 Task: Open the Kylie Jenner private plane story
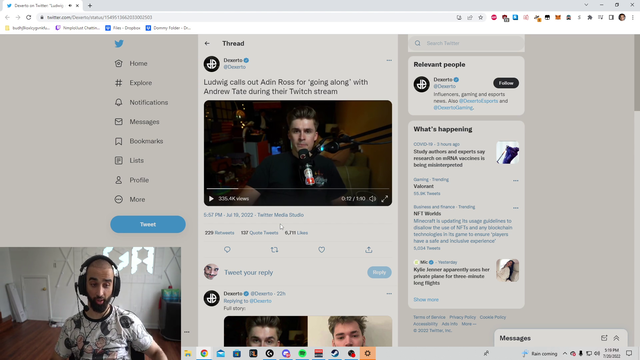click(451, 276)
